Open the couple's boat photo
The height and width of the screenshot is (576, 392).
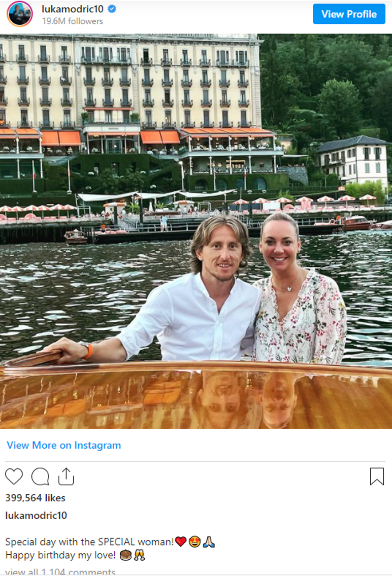click(196, 231)
